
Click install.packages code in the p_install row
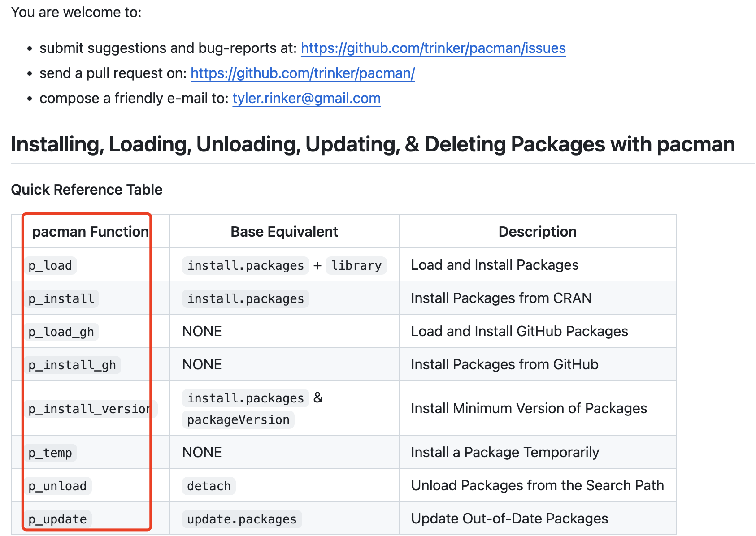click(x=246, y=298)
